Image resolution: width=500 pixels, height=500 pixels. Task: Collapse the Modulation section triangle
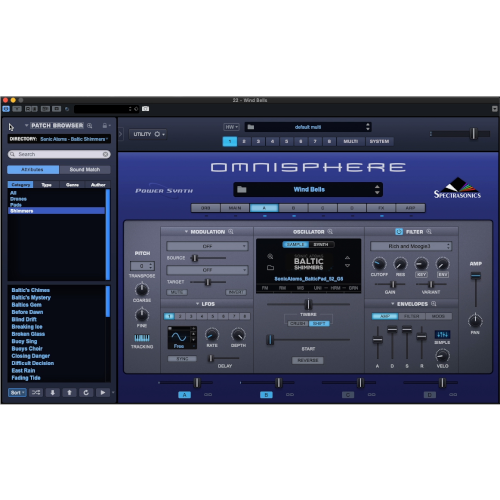(186, 232)
